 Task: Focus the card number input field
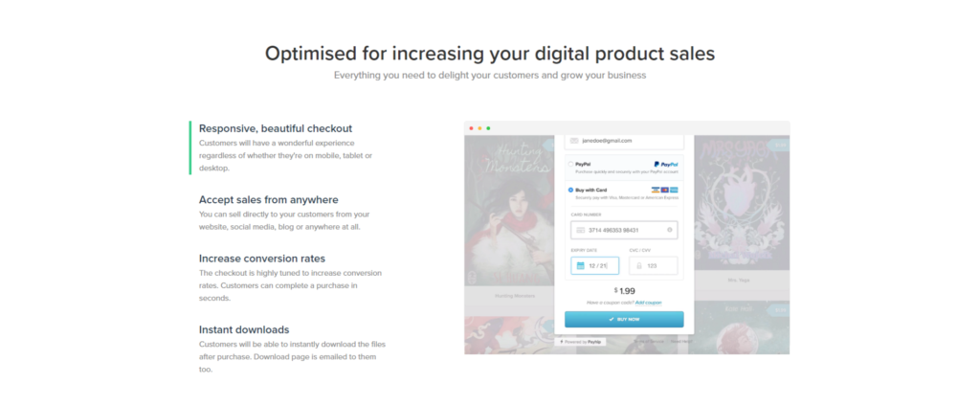622,231
